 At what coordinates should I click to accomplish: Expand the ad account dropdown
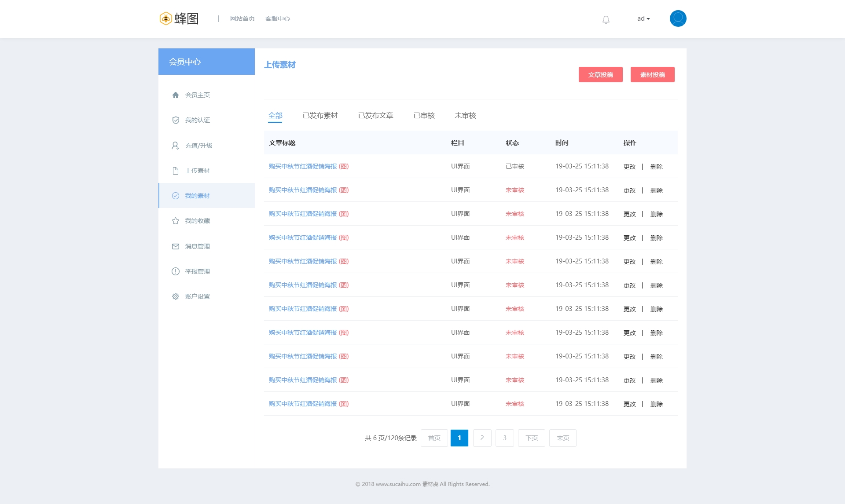point(643,18)
